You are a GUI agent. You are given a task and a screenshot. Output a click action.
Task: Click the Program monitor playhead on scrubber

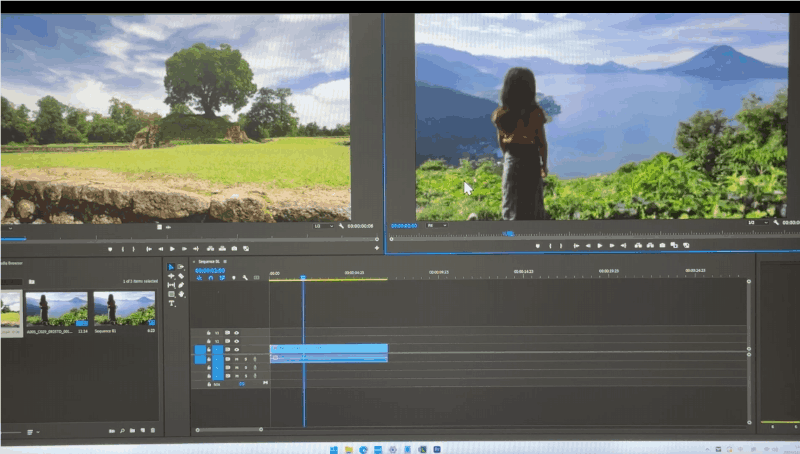pyautogui.click(x=508, y=234)
